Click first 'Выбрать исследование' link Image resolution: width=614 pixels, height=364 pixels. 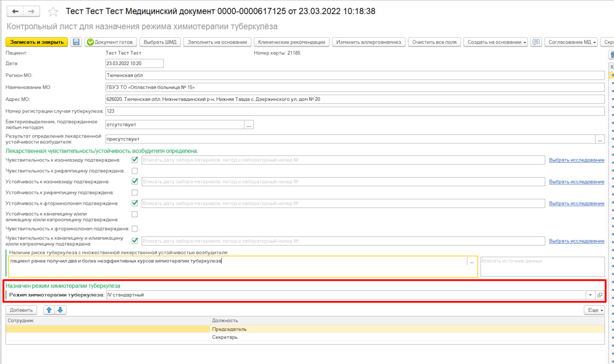coord(576,160)
